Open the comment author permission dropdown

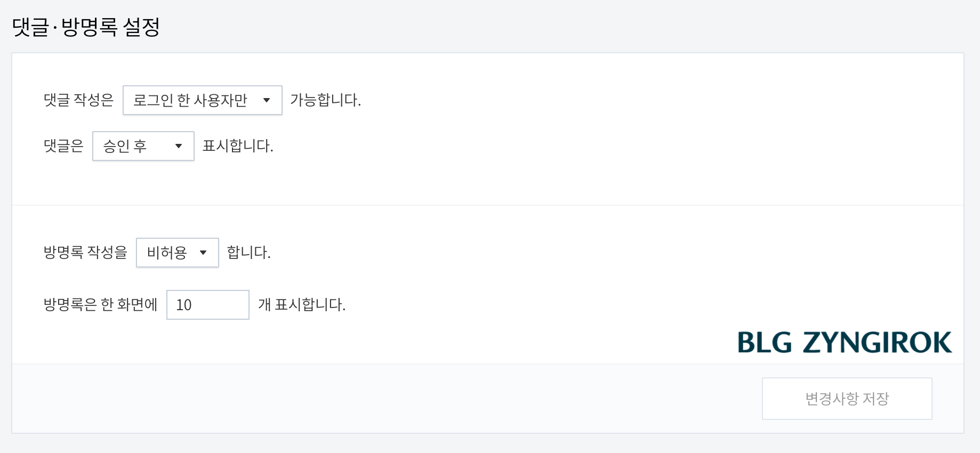203,100
